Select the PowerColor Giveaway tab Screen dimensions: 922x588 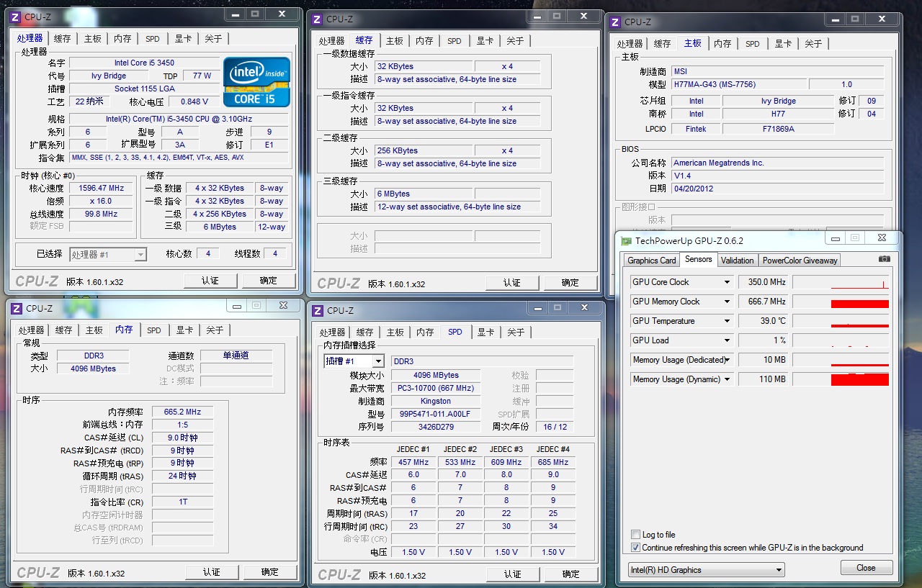pyautogui.click(x=800, y=261)
